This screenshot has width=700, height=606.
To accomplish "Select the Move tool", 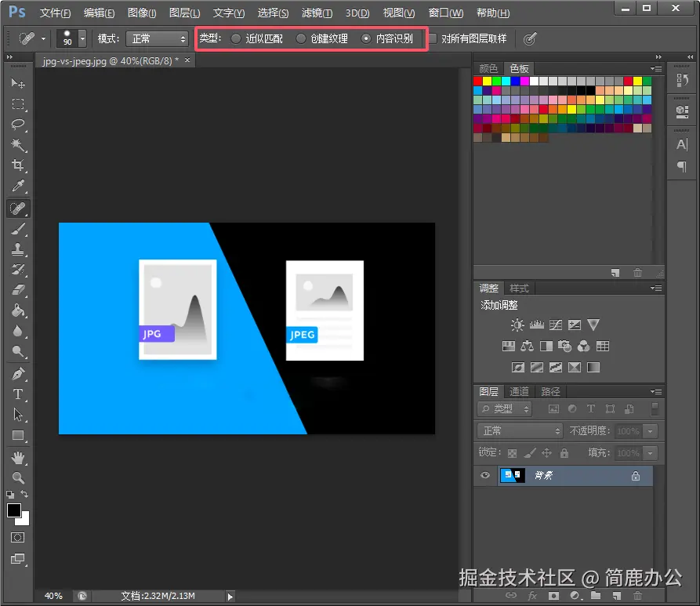I will tap(17, 83).
